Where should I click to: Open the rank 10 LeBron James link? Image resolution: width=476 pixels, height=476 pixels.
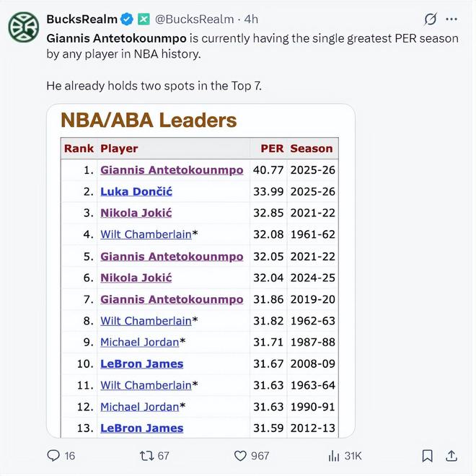coord(141,363)
